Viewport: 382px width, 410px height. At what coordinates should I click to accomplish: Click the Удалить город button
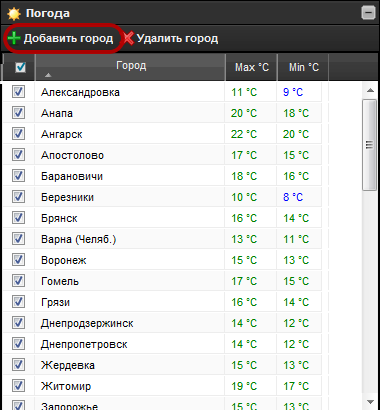point(171,38)
